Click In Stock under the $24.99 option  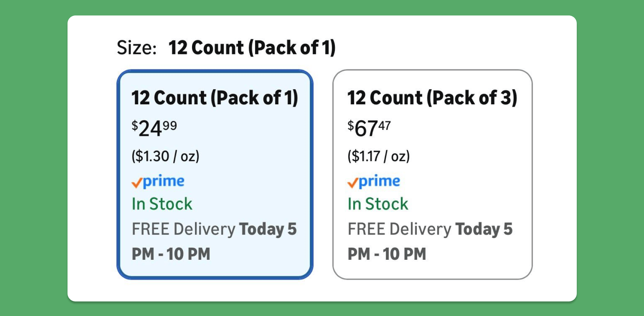(x=162, y=204)
